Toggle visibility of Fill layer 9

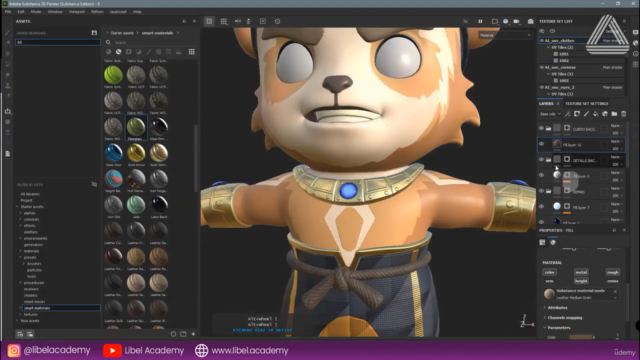pyautogui.click(x=541, y=176)
